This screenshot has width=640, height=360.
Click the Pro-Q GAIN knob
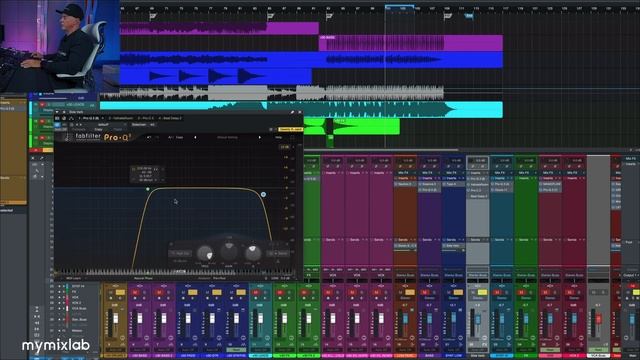[x=229, y=251]
